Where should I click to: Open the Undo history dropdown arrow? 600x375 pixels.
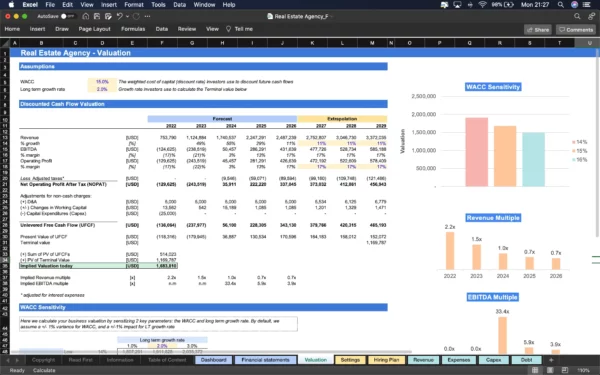(x=127, y=16)
